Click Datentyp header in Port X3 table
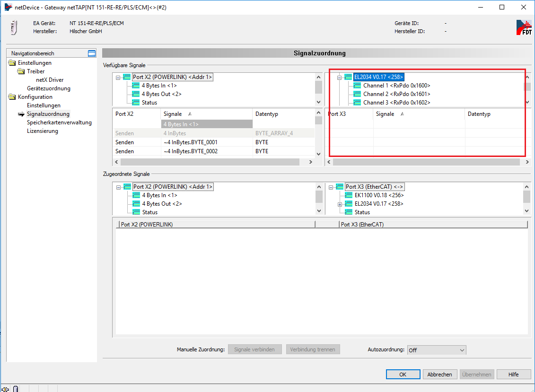 pos(496,114)
